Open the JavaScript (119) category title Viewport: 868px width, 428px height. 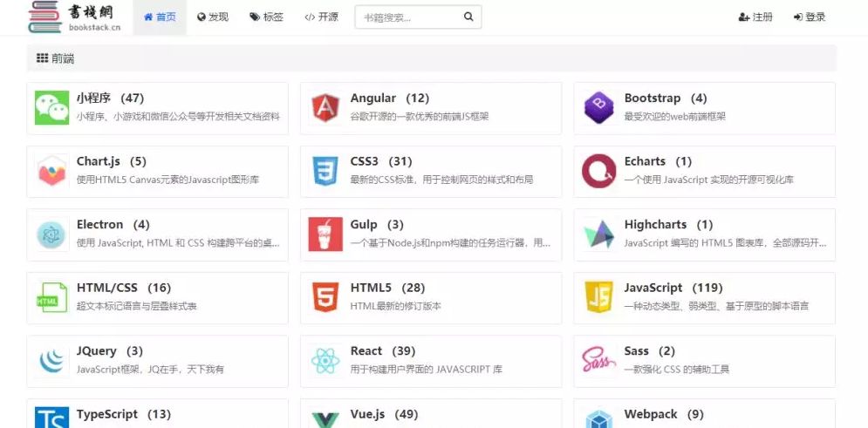coord(673,288)
